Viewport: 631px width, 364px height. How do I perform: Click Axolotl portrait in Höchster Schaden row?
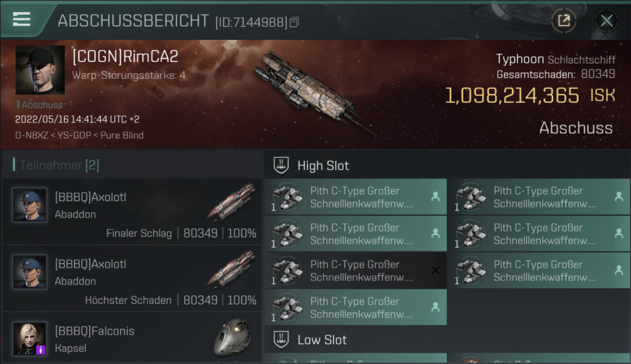tap(30, 272)
